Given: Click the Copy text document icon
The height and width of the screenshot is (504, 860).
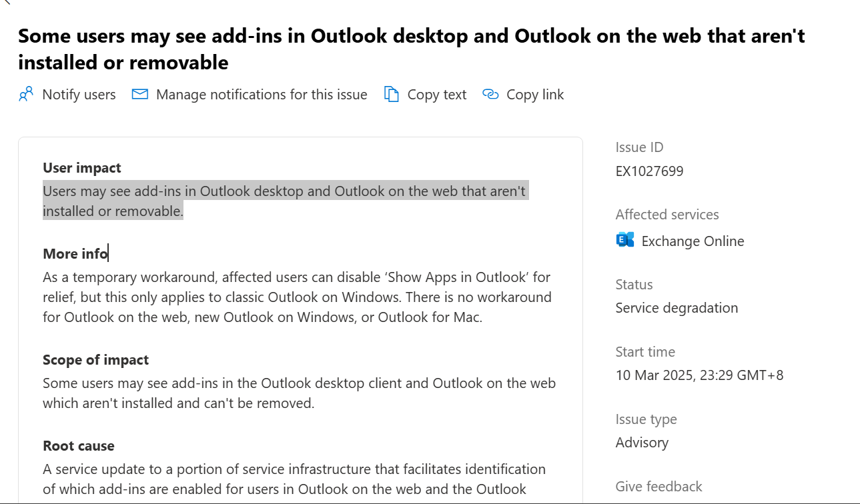Looking at the screenshot, I should click(392, 95).
